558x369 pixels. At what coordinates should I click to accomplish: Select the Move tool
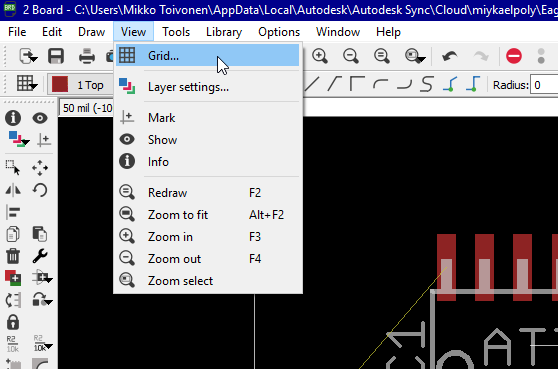pyautogui.click(x=40, y=168)
